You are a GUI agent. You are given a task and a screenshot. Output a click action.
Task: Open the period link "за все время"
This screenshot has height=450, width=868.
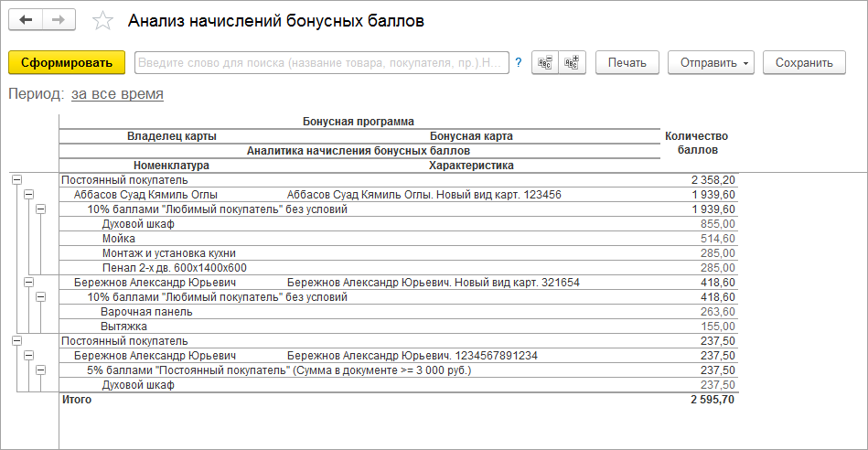tap(117, 93)
